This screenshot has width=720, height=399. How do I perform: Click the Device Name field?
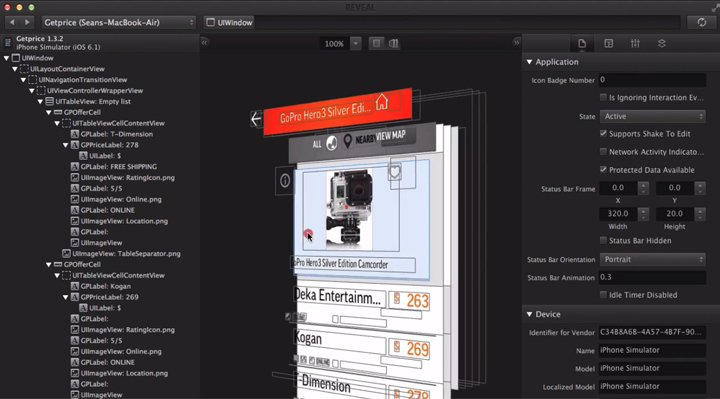(x=652, y=350)
